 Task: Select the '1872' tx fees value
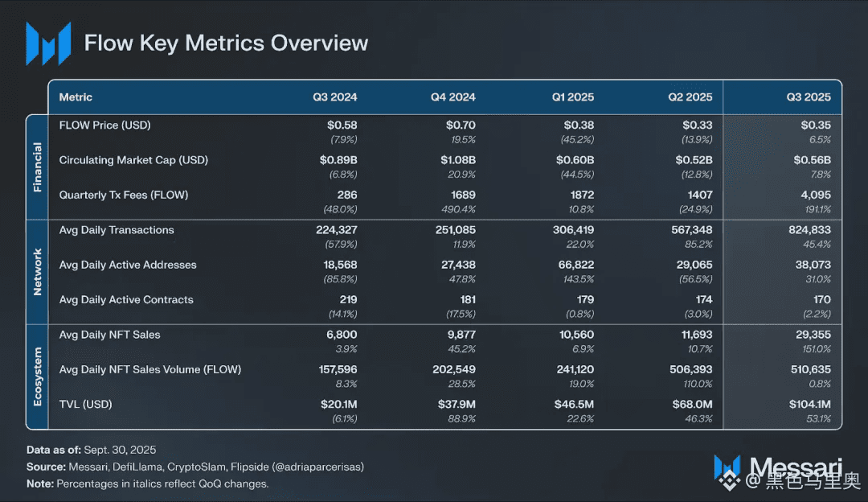click(x=581, y=195)
